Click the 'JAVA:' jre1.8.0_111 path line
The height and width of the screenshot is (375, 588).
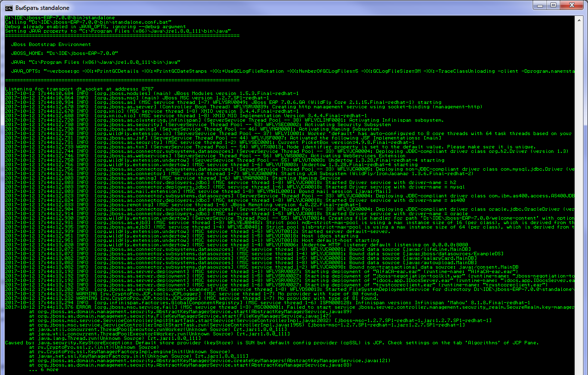[95, 62]
